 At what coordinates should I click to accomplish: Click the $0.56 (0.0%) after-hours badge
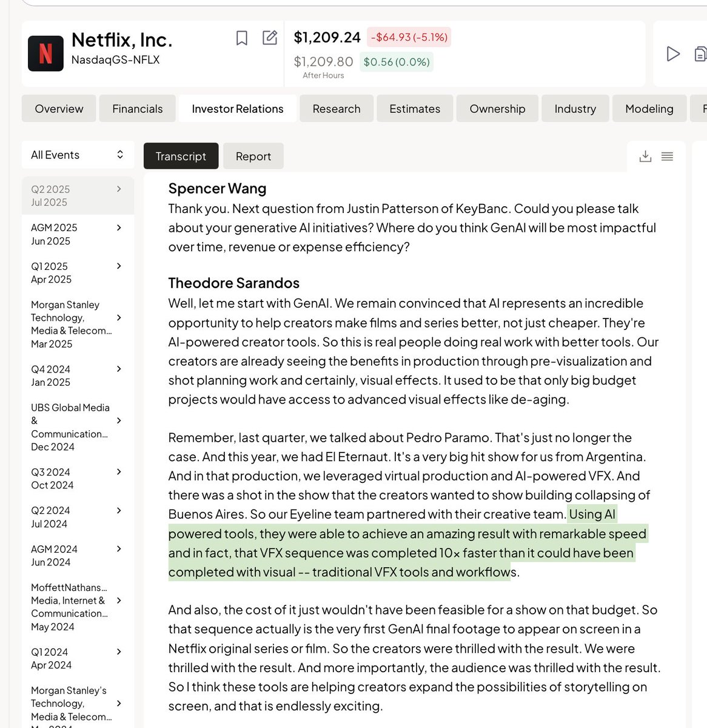click(x=397, y=62)
